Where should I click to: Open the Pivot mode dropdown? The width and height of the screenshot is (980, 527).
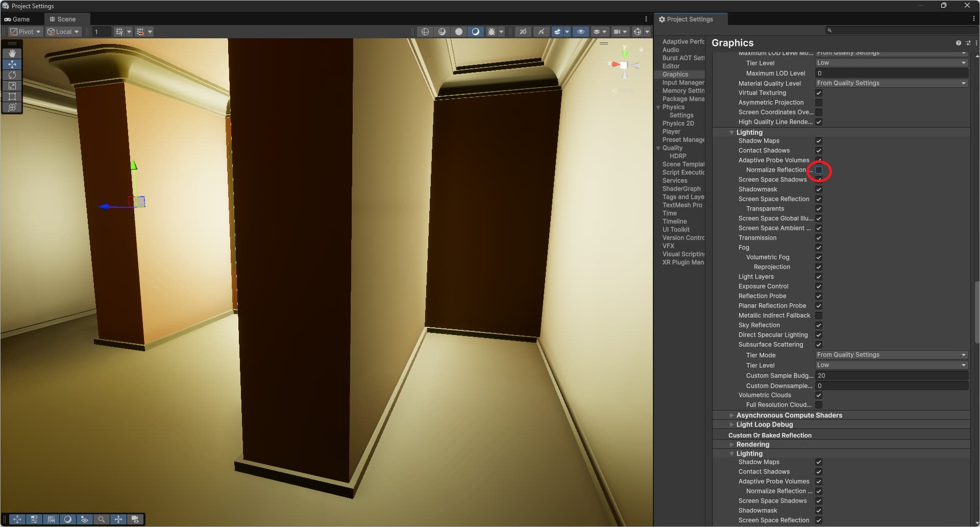(24, 31)
